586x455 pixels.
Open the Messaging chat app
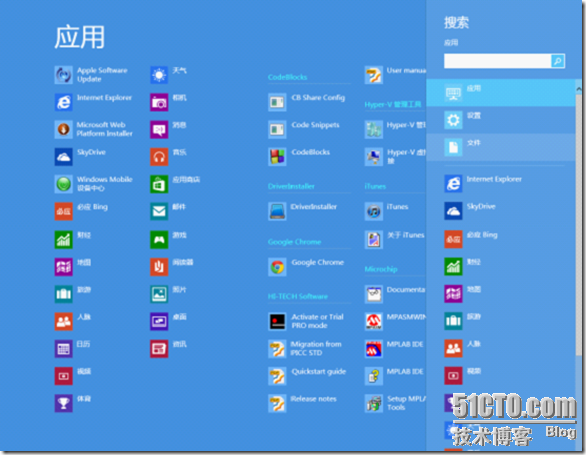(169, 129)
